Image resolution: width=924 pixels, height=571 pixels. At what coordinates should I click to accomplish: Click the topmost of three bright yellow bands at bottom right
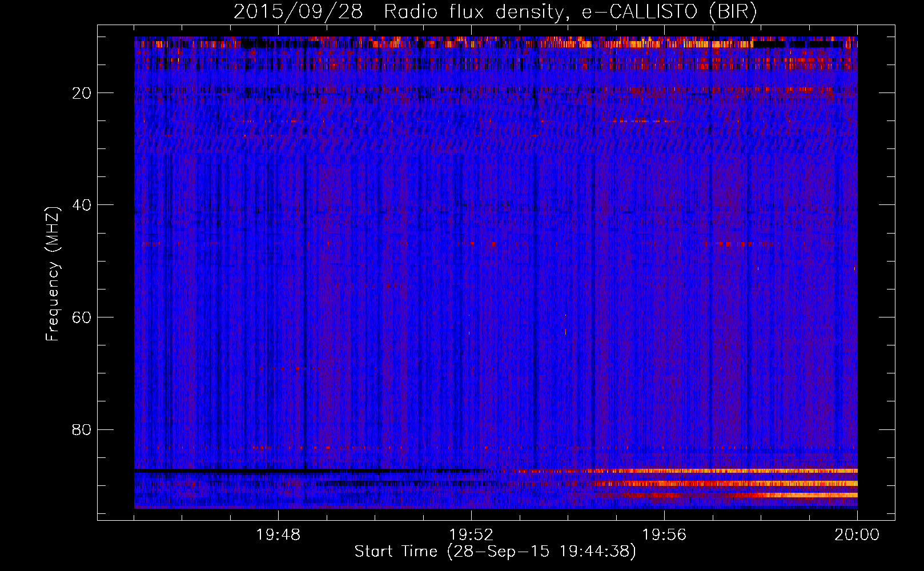pyautogui.click(x=742, y=471)
